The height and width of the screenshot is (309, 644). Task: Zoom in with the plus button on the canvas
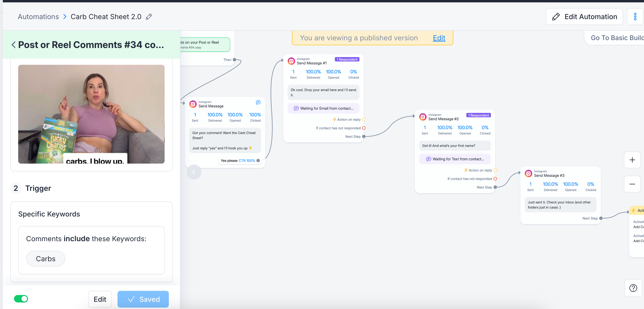(632, 160)
